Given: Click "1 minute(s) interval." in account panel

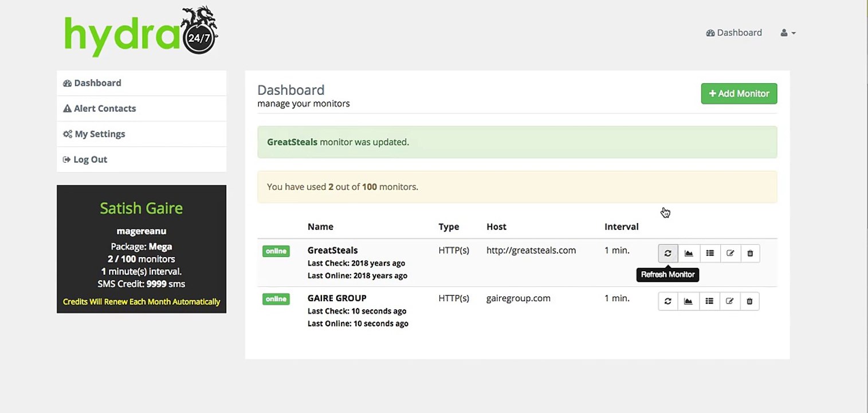Looking at the screenshot, I should [x=142, y=271].
